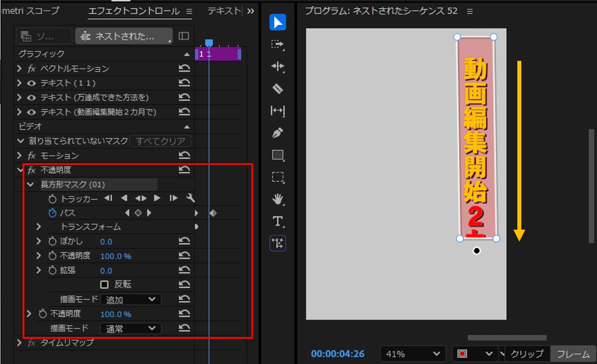Click the フレーム button
The height and width of the screenshot is (364, 597).
[573, 354]
